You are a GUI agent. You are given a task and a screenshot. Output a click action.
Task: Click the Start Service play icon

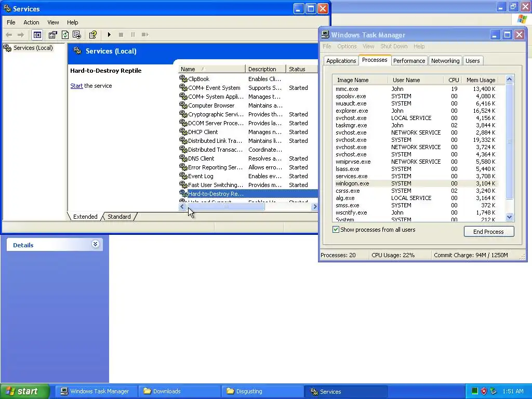(x=109, y=35)
